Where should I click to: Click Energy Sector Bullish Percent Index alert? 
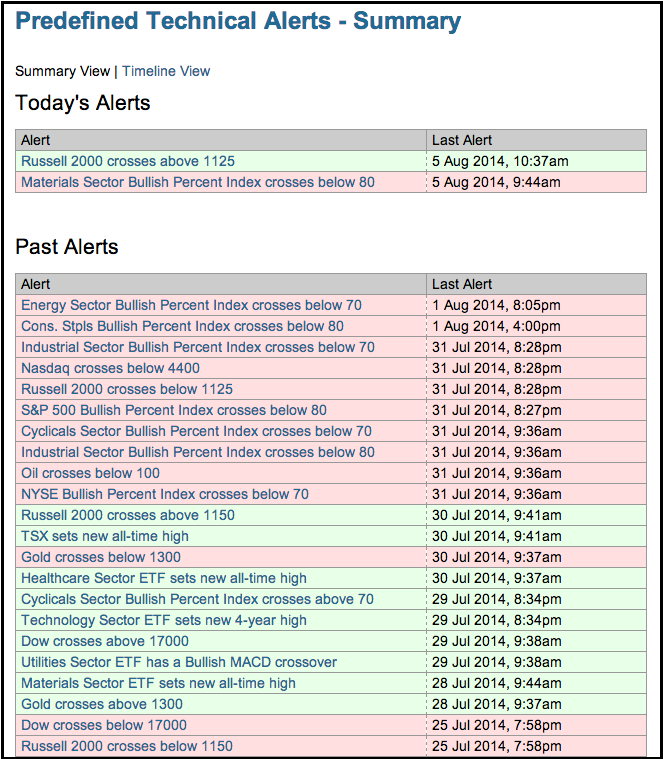[x=191, y=305]
